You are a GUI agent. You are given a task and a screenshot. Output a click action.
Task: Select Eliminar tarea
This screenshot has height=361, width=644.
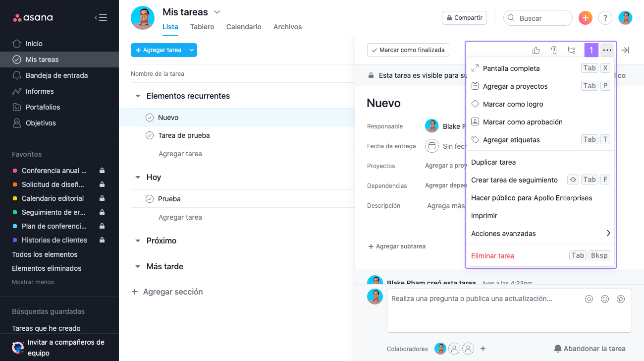click(540, 256)
